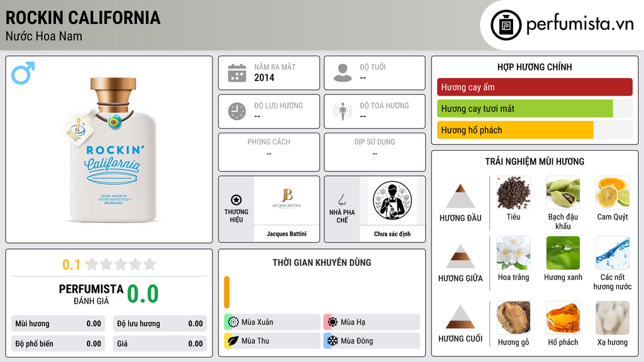Select the Cam Quýt citrus note image
This screenshot has width=644, height=362.
[x=613, y=192]
